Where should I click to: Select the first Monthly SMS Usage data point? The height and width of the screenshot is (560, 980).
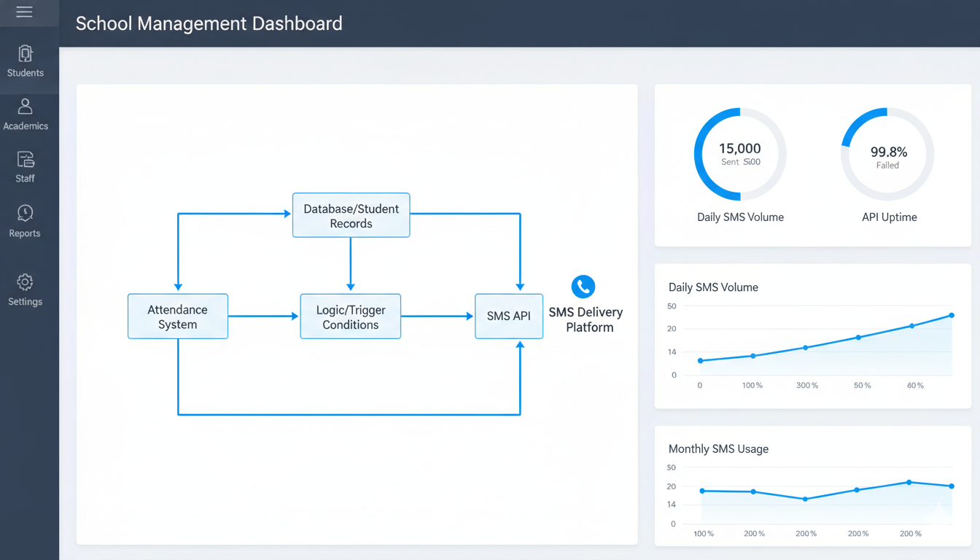pos(702,491)
